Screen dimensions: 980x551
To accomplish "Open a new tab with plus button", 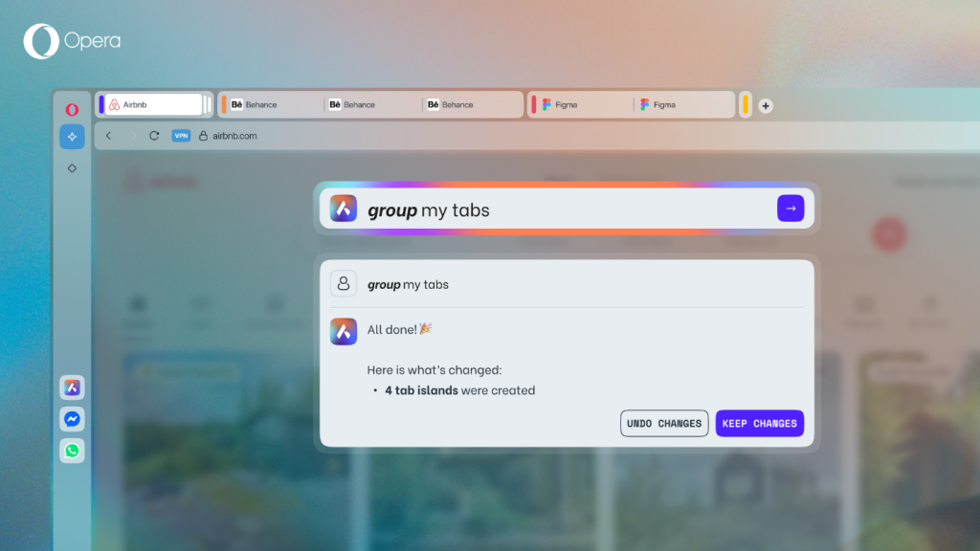I will pos(766,106).
